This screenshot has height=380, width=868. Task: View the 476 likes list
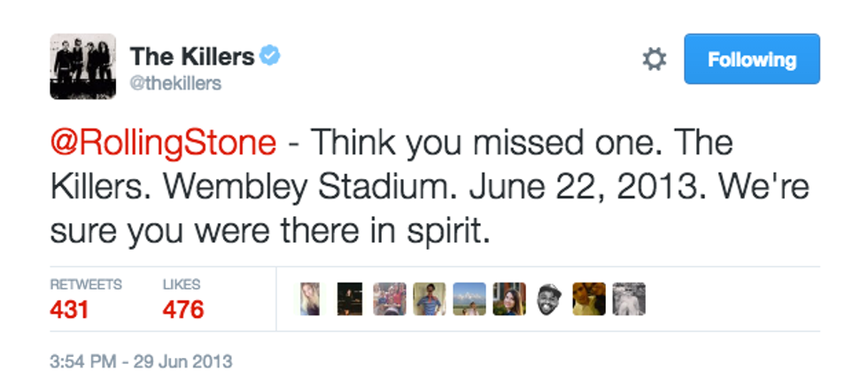pos(182,299)
